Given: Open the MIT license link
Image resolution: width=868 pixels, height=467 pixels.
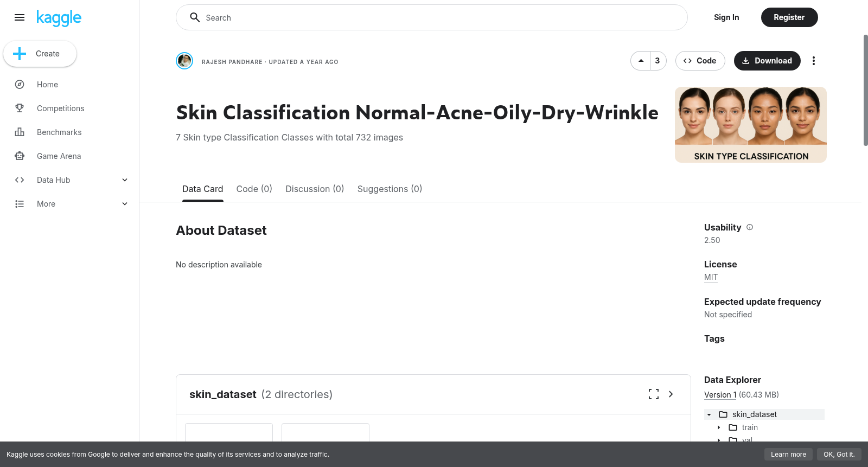Looking at the screenshot, I should 711,277.
